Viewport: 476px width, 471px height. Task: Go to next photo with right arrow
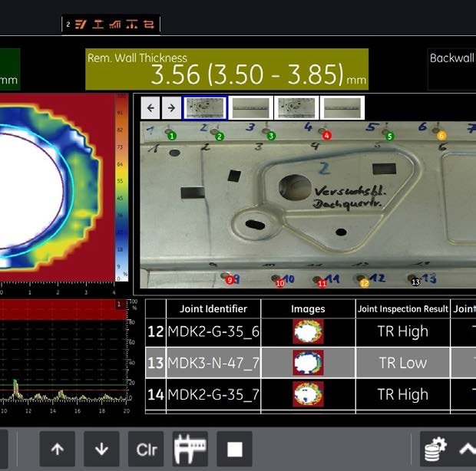pos(171,107)
